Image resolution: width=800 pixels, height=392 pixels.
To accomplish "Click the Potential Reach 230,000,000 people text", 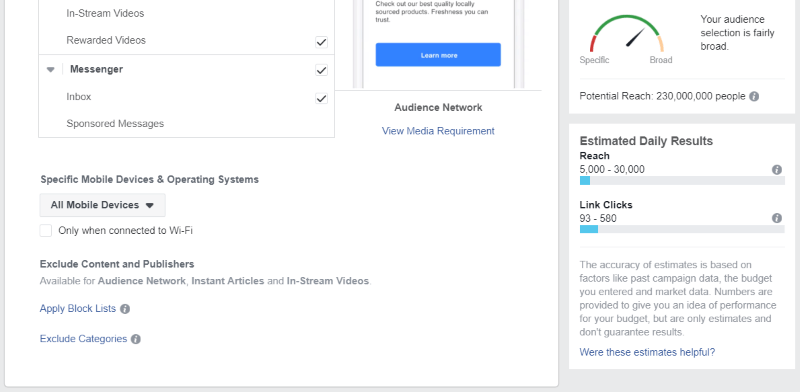I will (663, 96).
